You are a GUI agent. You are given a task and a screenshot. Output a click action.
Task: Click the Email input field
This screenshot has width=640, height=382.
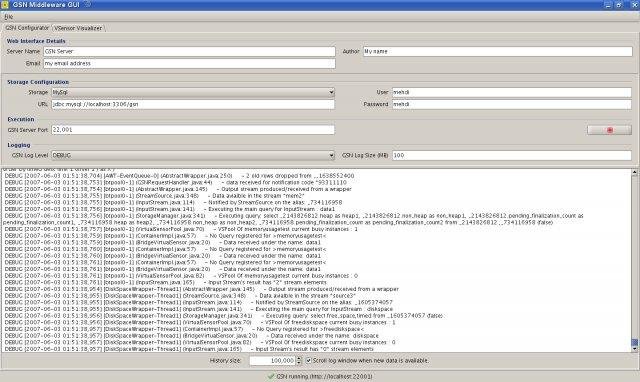(189, 64)
